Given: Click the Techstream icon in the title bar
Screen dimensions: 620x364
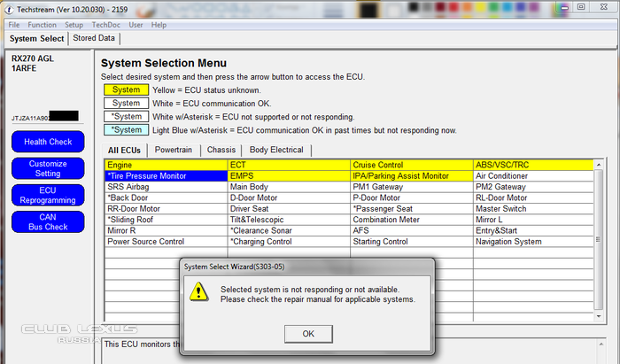Looking at the screenshot, I should coord(9,8).
